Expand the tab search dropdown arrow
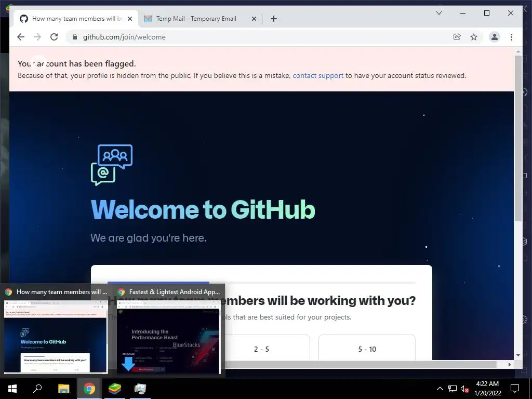 [x=438, y=13]
